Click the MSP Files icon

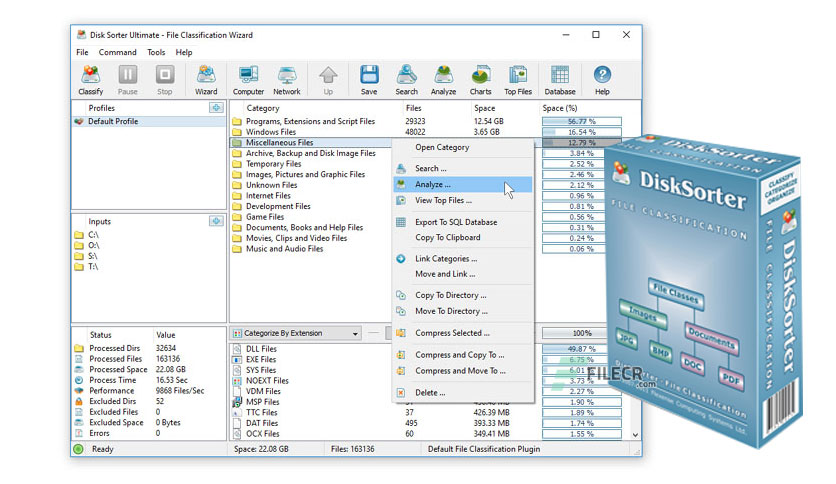point(237,402)
